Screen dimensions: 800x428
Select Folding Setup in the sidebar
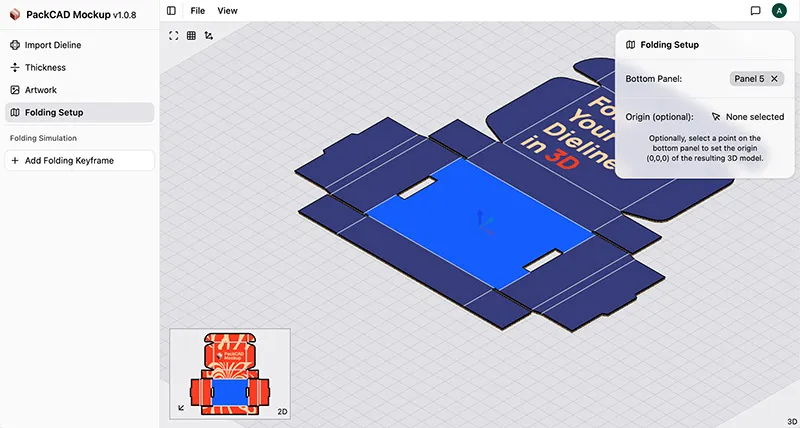54,113
